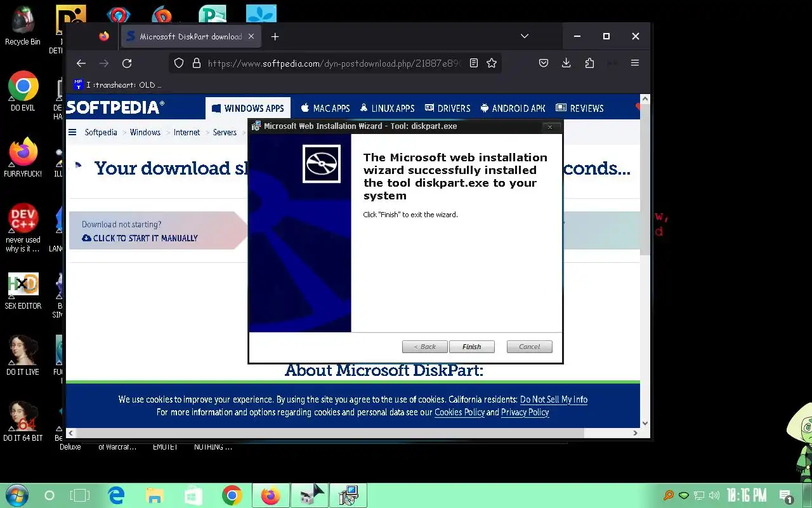Click to start it manually link
The height and width of the screenshot is (508, 812).
(x=140, y=238)
